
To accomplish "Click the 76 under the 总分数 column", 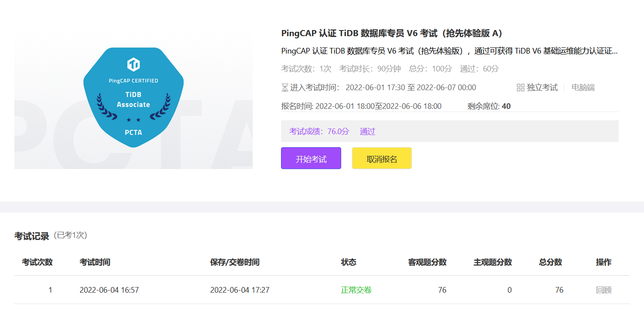I will pos(559,290).
